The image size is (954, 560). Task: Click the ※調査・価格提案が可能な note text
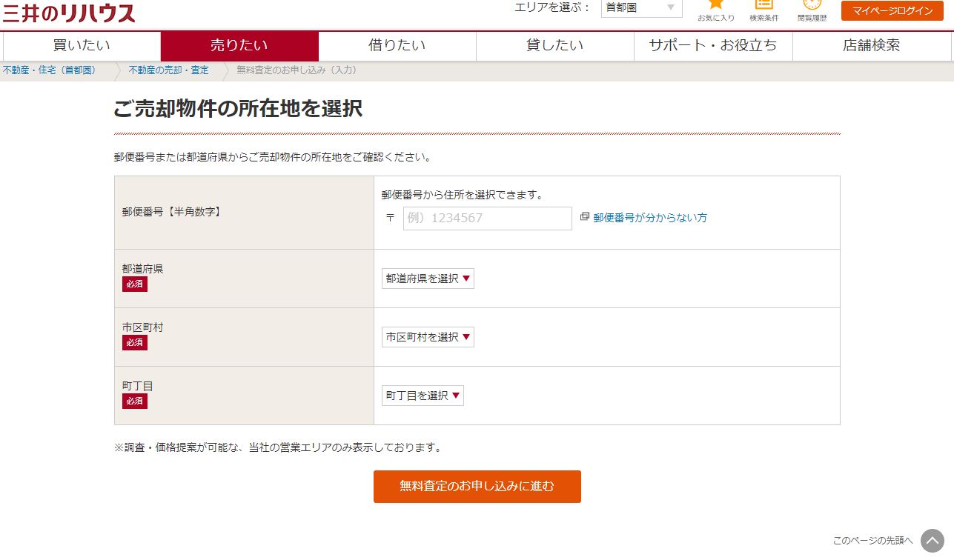coord(279,447)
